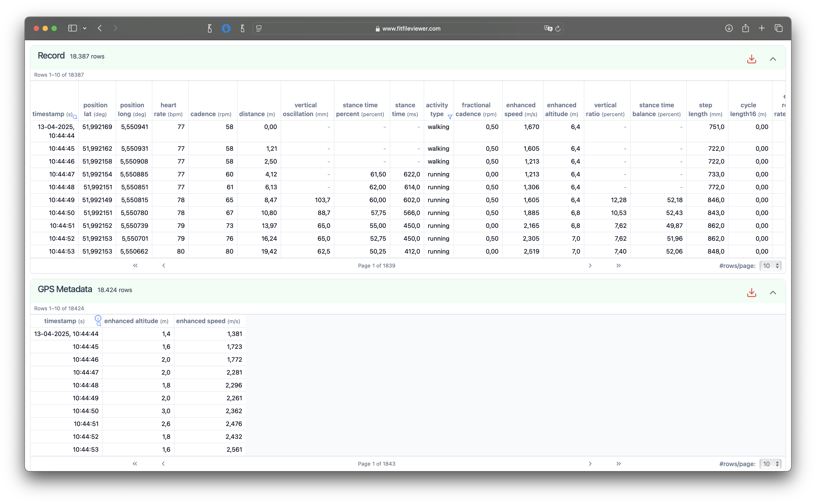The image size is (816, 504).
Task: Click GPS enhanced speed value 1,381
Action: point(234,334)
